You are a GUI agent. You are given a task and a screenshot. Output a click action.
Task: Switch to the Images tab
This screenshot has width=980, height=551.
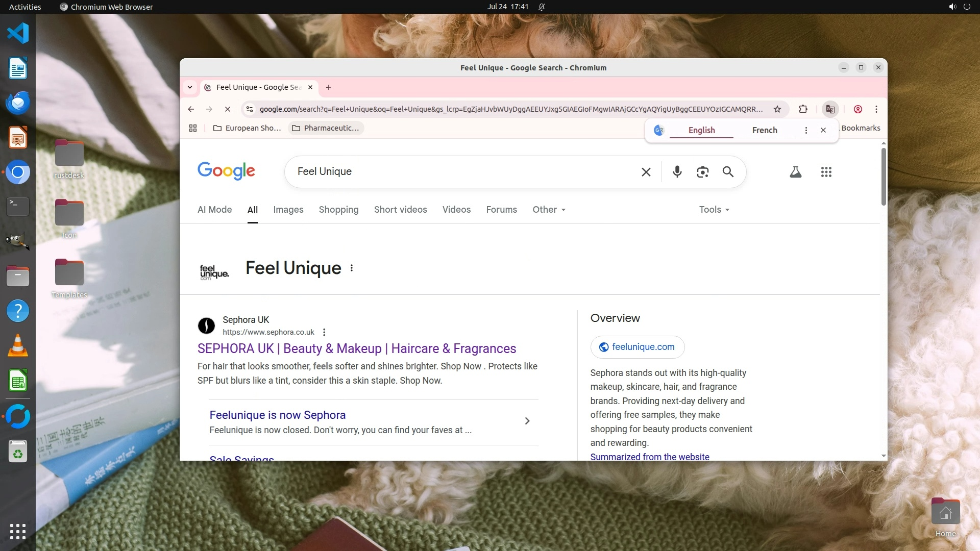288,210
